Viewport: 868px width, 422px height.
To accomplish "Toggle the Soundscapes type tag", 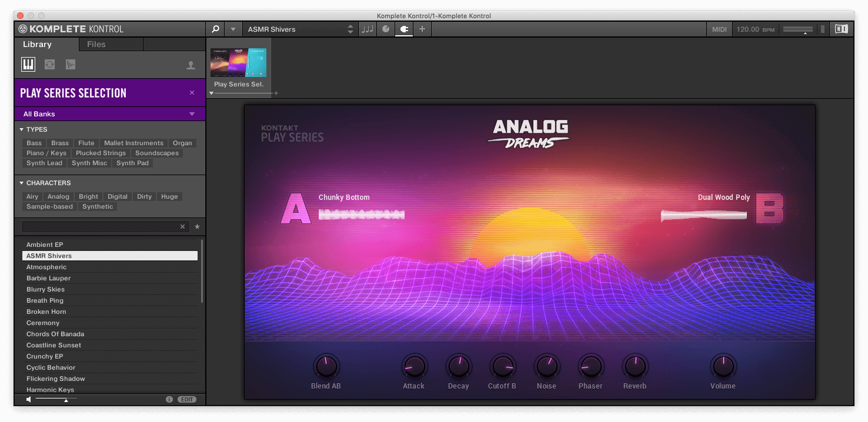I will pyautogui.click(x=157, y=153).
